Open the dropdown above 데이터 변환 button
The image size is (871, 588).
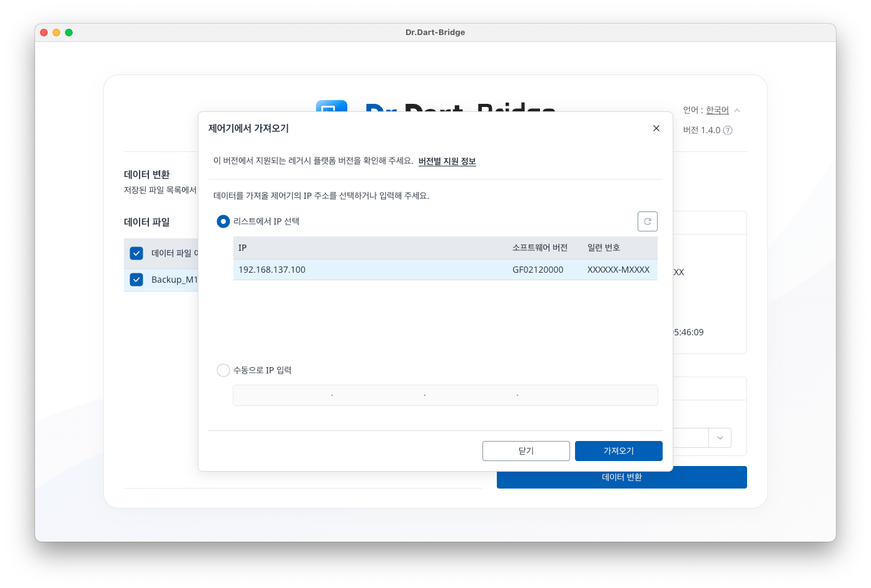[720, 438]
